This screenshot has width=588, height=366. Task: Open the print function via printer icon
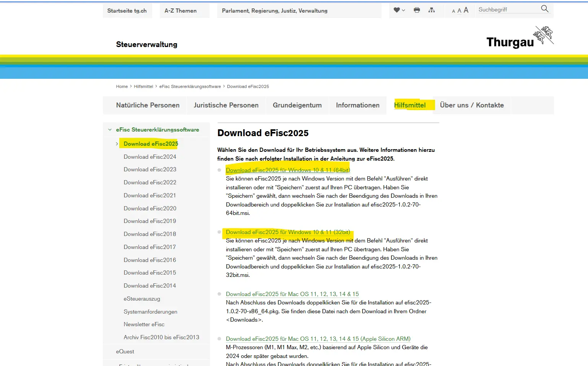(x=416, y=10)
